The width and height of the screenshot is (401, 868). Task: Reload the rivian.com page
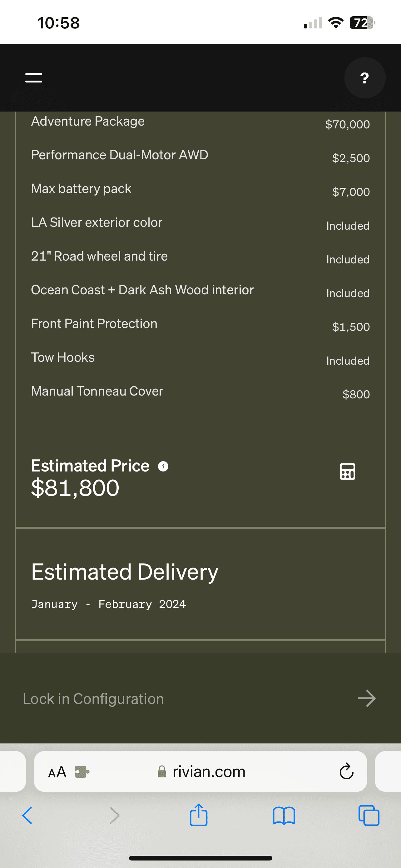(x=346, y=771)
